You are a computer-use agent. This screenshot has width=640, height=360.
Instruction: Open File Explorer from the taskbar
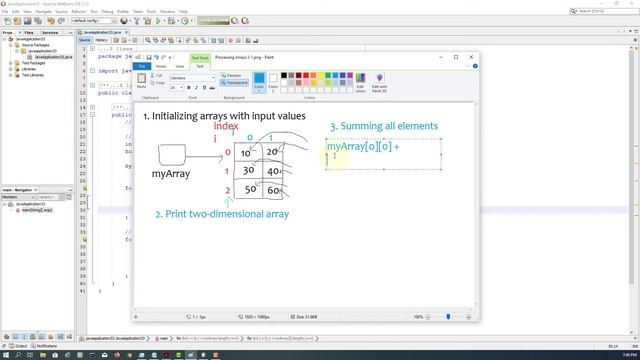tap(43, 355)
